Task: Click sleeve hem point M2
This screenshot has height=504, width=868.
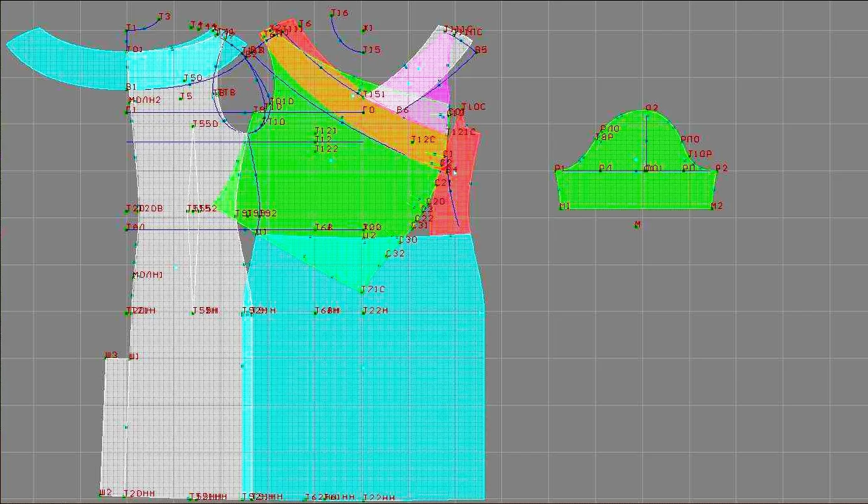Action: pyautogui.click(x=717, y=206)
